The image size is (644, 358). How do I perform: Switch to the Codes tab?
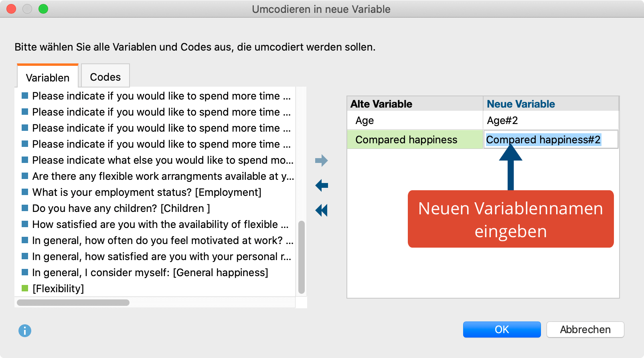(105, 76)
